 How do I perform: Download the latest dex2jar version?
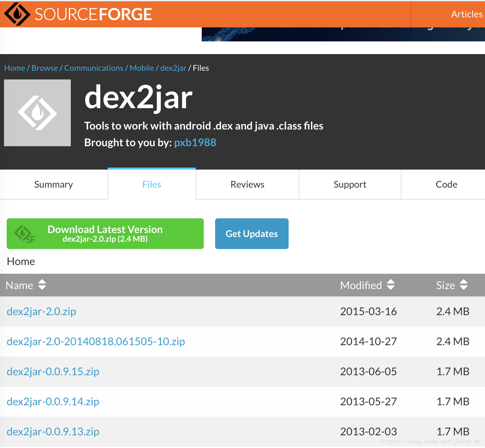click(105, 233)
